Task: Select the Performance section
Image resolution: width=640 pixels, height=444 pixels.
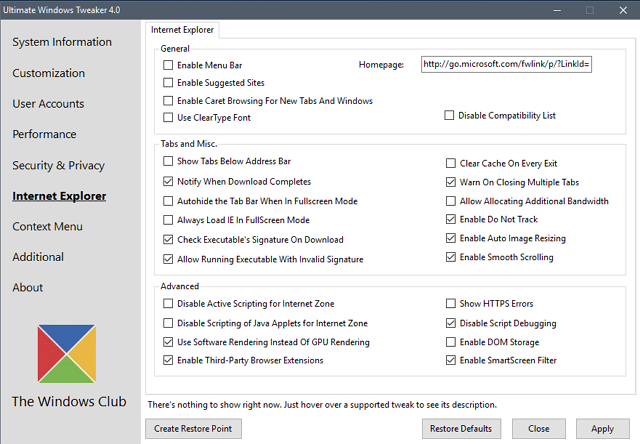Action: (44, 134)
